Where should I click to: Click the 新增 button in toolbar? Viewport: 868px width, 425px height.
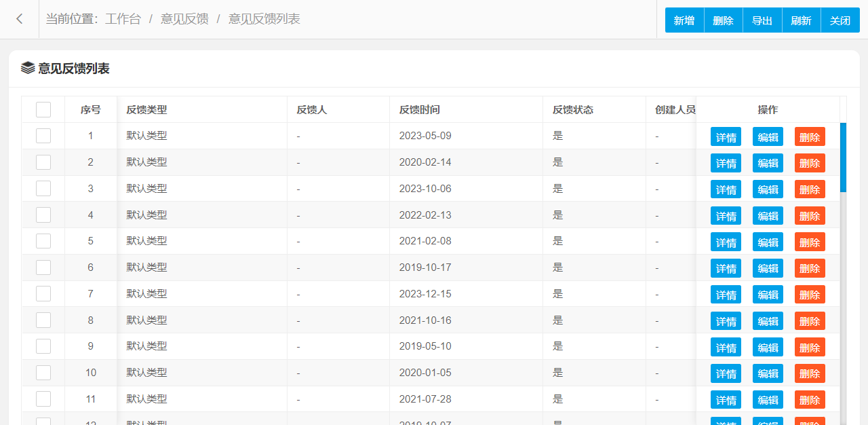pos(684,20)
